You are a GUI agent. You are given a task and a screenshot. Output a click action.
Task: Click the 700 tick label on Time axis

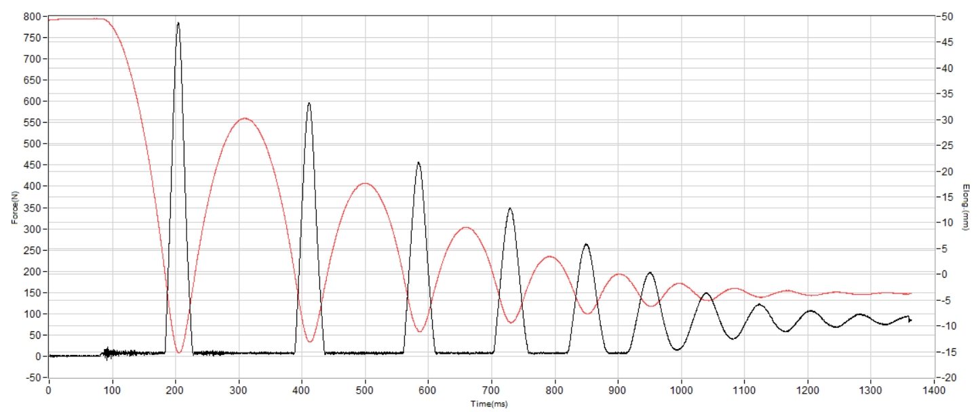tap(491, 390)
